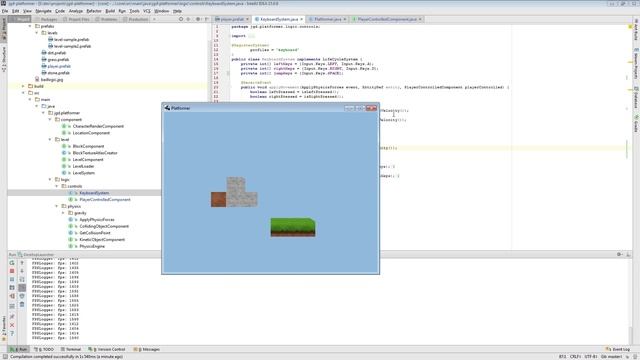Expand the build folder

[23, 86]
